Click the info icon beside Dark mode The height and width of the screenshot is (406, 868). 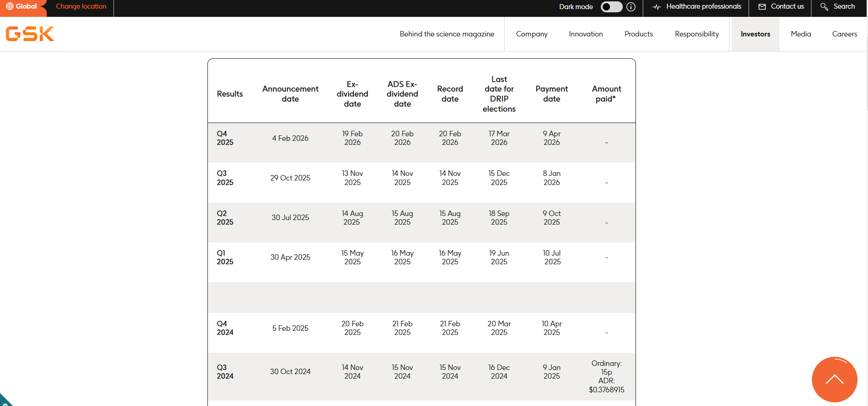(631, 7)
